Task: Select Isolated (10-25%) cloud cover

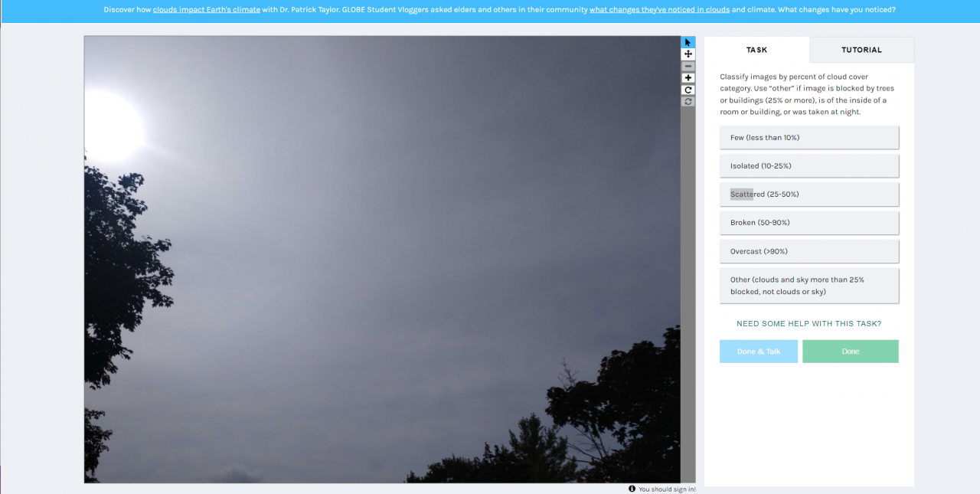Action: pos(809,166)
